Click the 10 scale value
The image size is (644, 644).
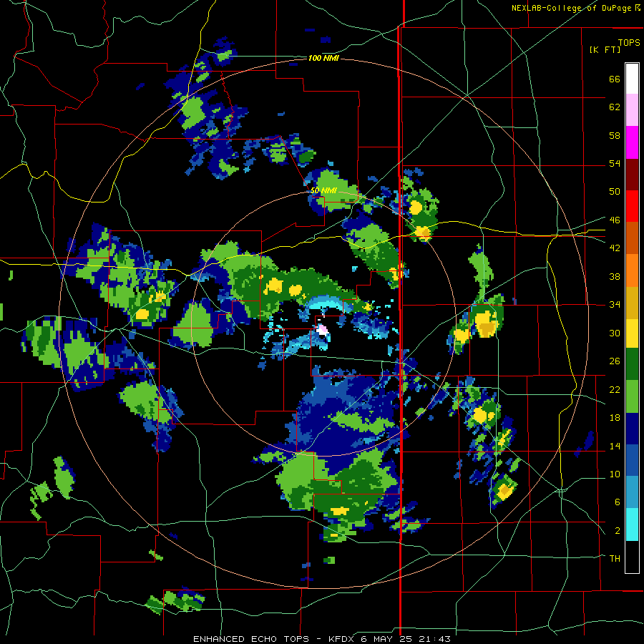(x=615, y=474)
